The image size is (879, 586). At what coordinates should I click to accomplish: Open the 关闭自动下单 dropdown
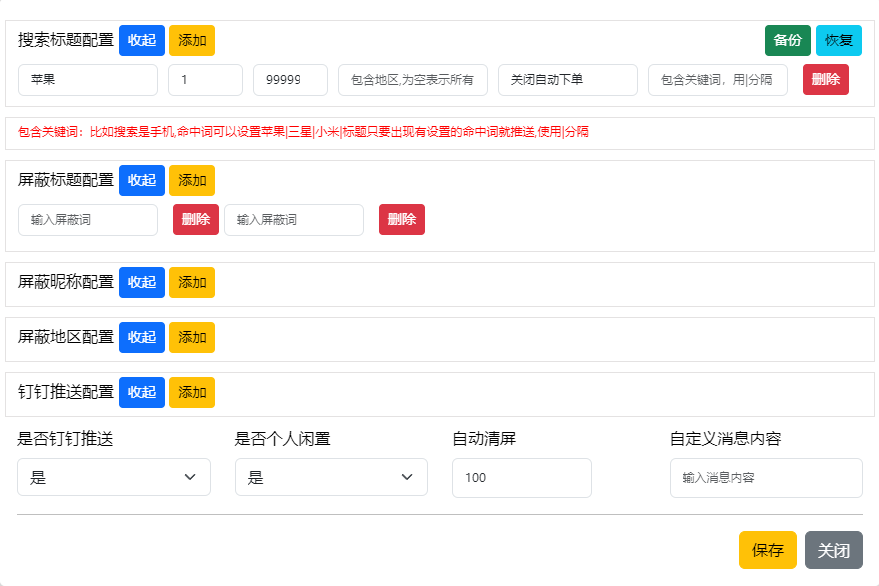tap(568, 80)
